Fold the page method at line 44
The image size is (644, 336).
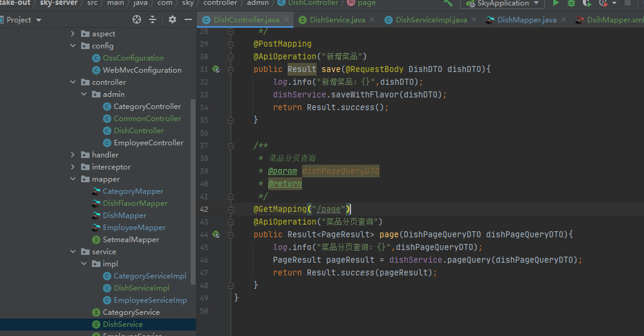click(x=231, y=234)
